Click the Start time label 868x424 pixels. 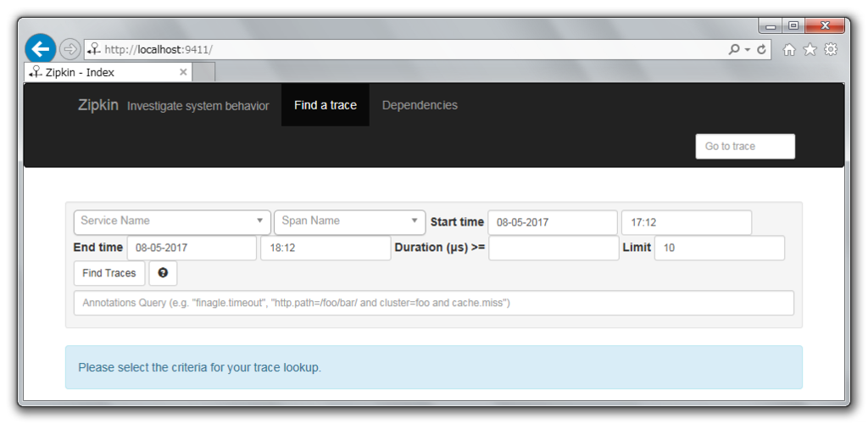pyautogui.click(x=457, y=222)
